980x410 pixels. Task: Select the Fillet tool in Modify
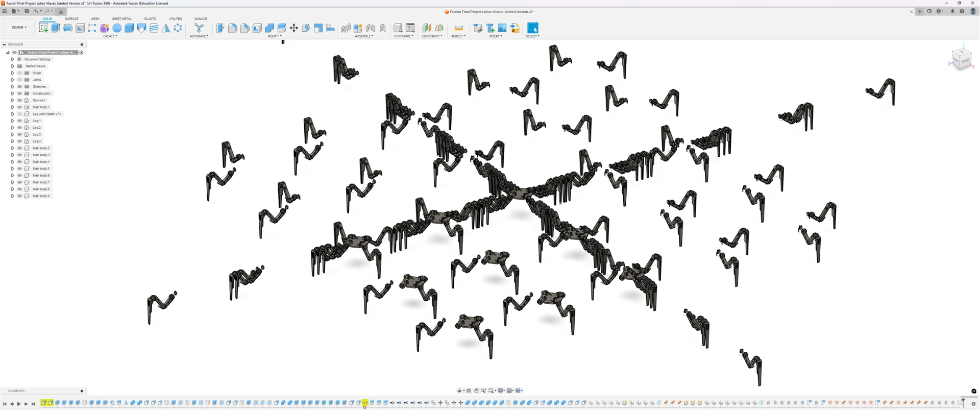232,28
